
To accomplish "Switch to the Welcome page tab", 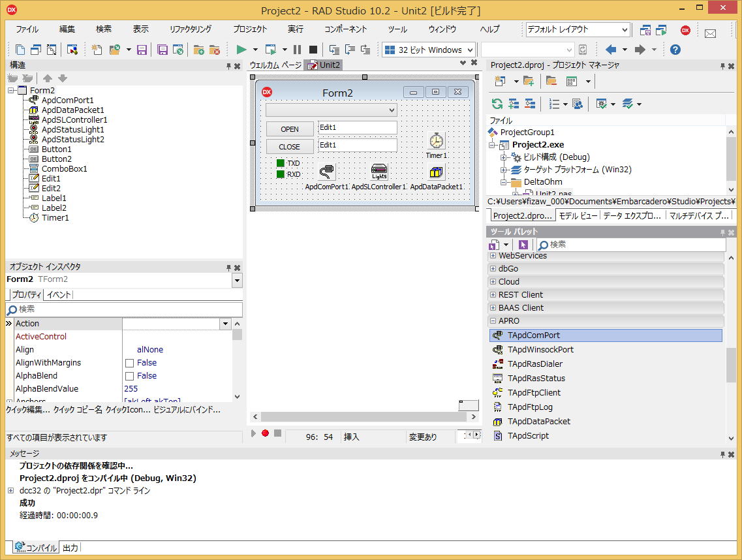I will (275, 65).
